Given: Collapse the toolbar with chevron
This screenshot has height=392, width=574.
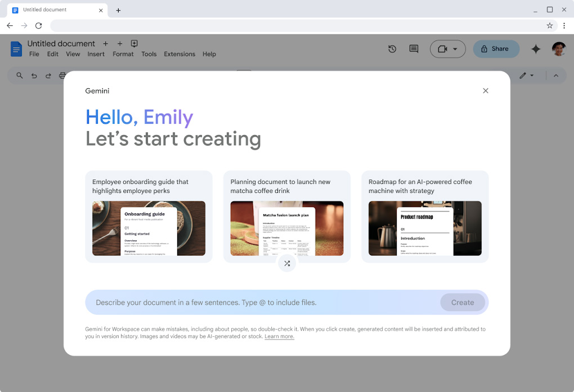Looking at the screenshot, I should click(556, 75).
